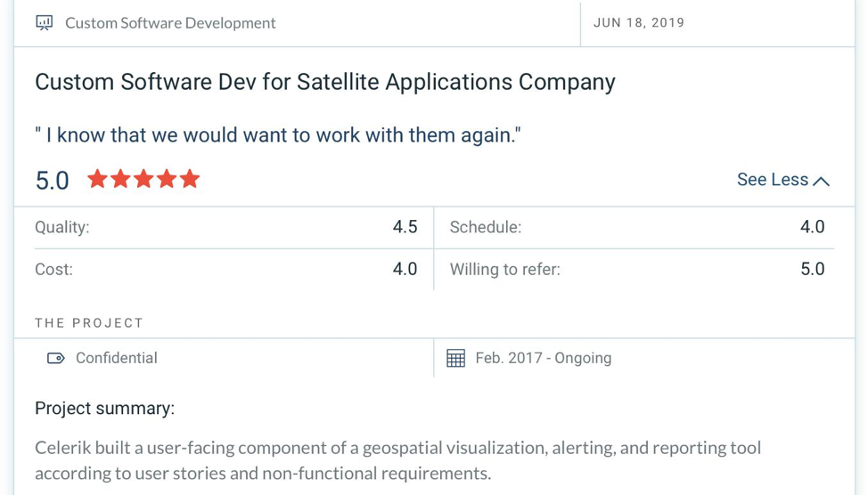Click the 5.0 overall rating number
Screen dimensions: 868x495
(52, 181)
